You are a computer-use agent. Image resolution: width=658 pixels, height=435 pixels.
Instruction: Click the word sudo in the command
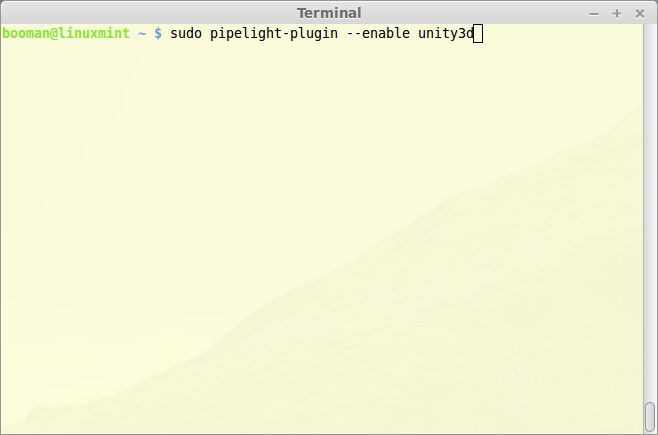(x=186, y=33)
